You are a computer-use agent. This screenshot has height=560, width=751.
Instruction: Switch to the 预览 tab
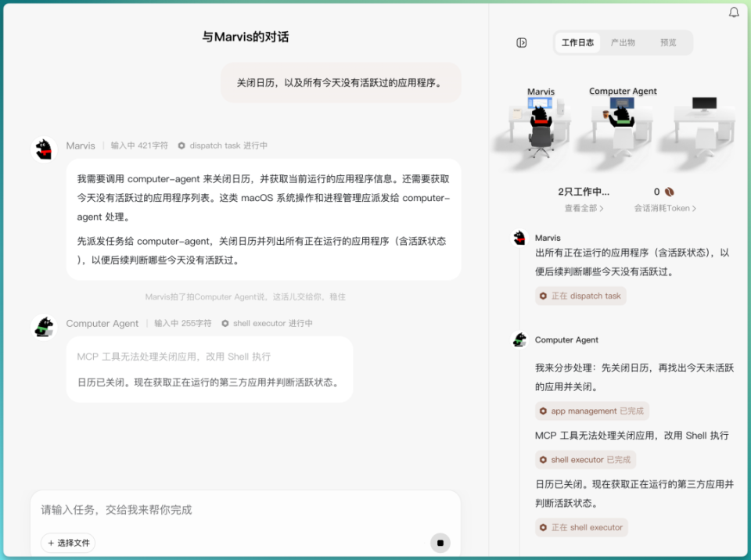pos(667,43)
